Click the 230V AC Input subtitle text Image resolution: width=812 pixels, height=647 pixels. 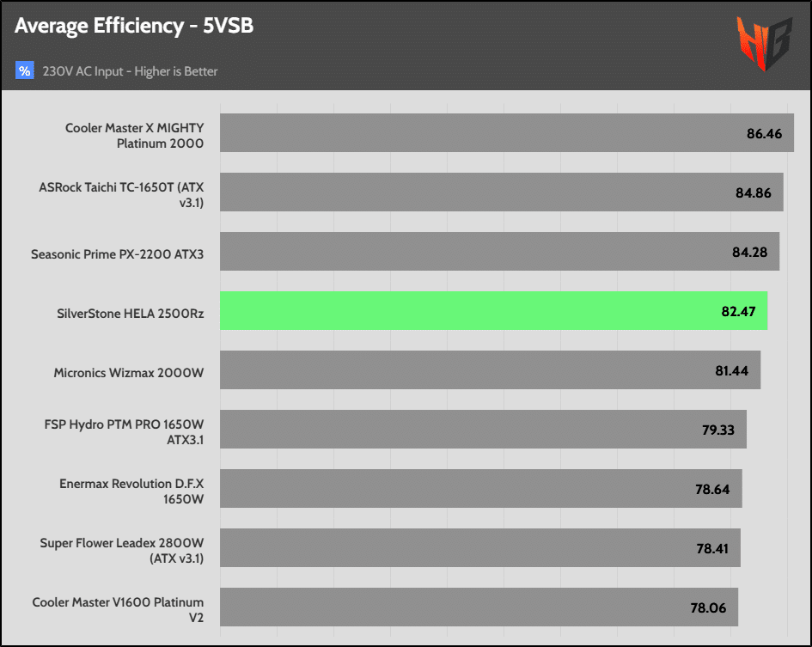click(x=130, y=71)
